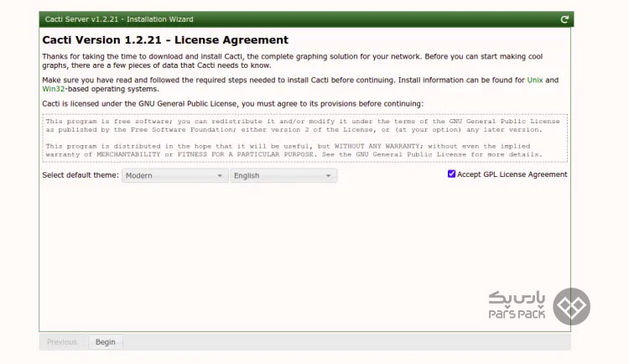629x364 pixels.
Task: Click the 'Thanks for taking the time' paragraph
Action: (292, 60)
